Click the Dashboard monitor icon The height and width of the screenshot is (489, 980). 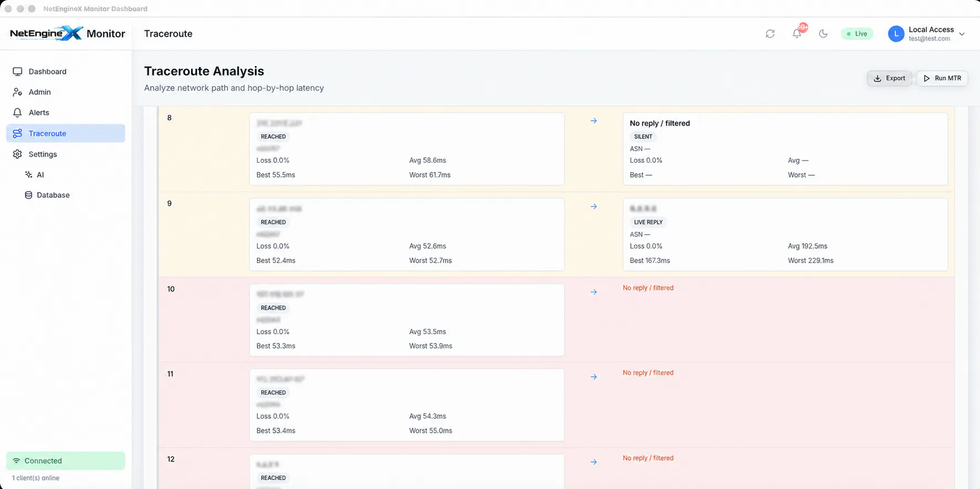click(x=18, y=72)
